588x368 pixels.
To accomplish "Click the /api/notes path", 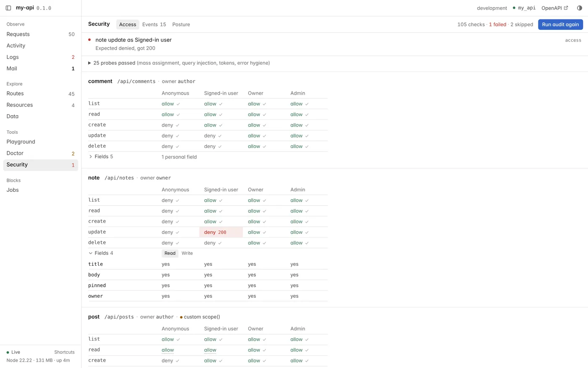I will 119,178.
